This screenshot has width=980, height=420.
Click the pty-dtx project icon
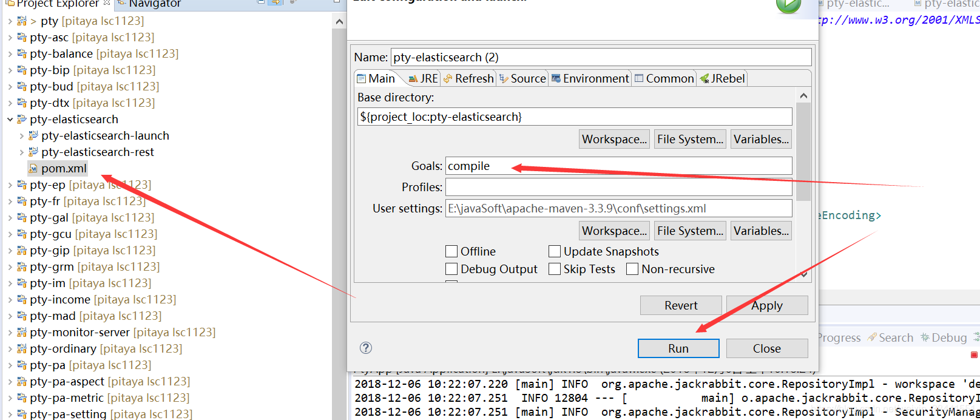pos(22,103)
